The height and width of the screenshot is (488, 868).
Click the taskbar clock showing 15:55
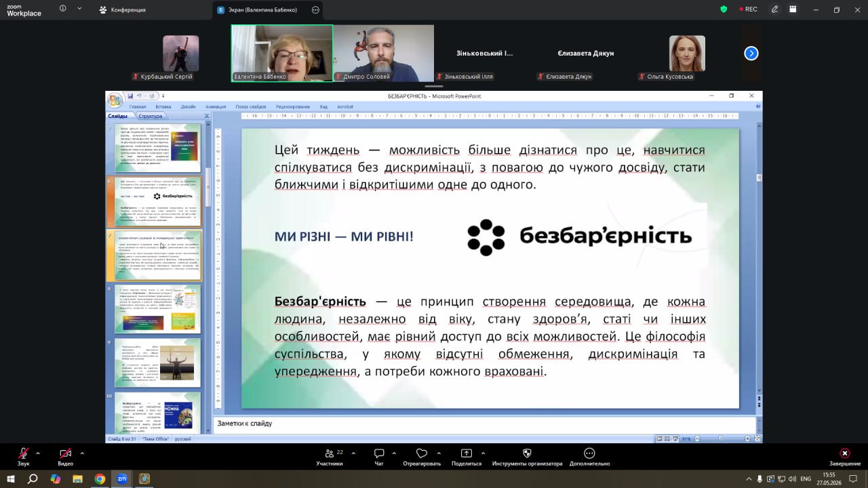coord(829,479)
